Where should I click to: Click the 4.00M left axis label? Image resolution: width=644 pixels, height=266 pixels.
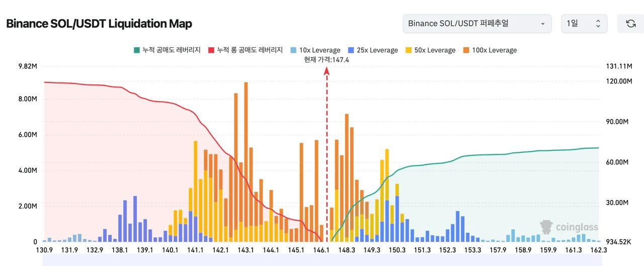click(x=28, y=170)
